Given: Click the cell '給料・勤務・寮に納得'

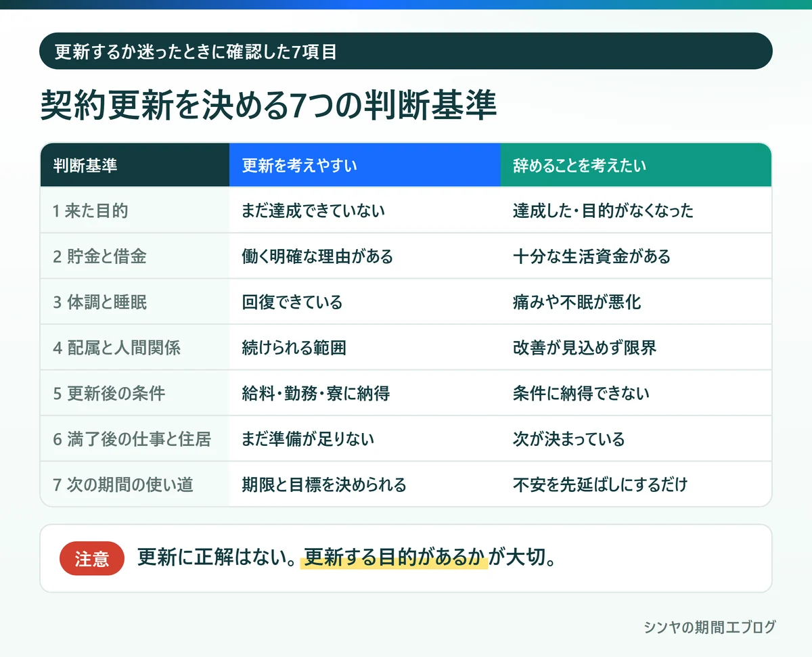Looking at the screenshot, I should tap(365, 393).
